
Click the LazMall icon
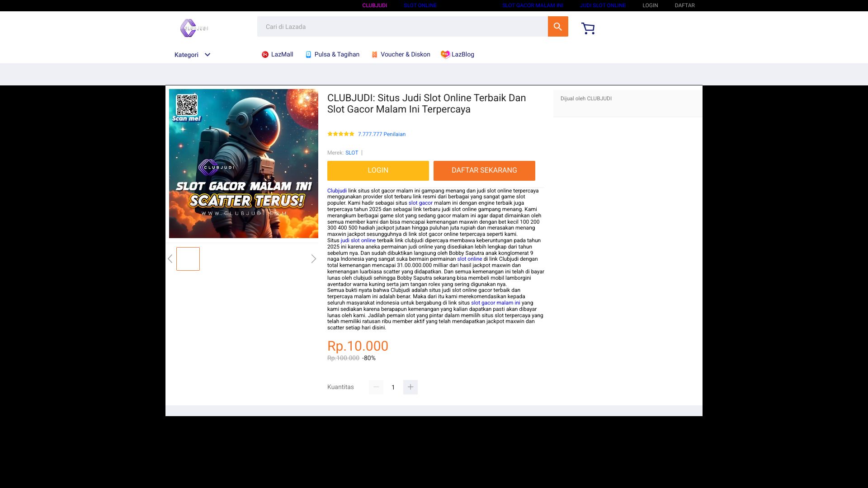265,55
